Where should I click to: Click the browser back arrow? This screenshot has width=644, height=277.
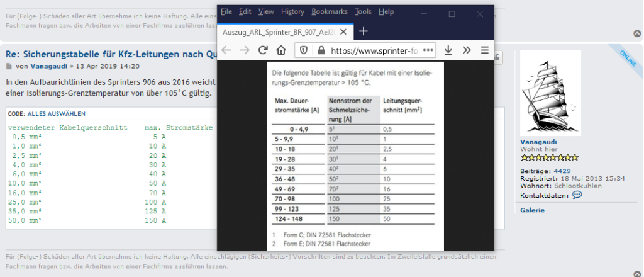tap(227, 50)
